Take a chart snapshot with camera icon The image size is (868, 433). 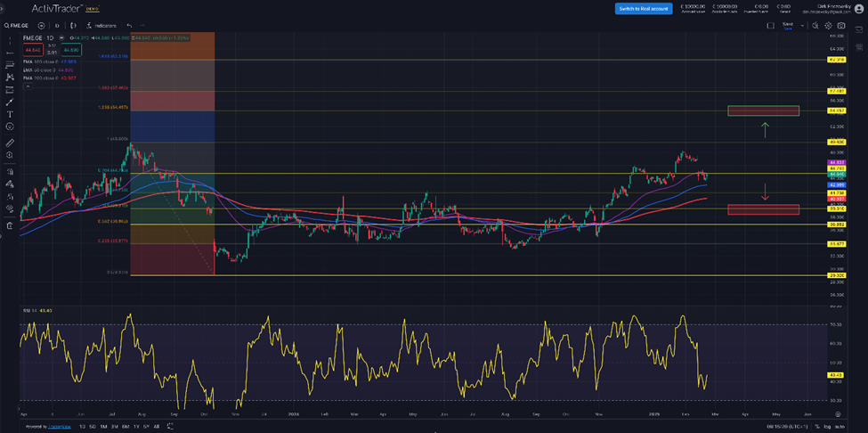[841, 26]
